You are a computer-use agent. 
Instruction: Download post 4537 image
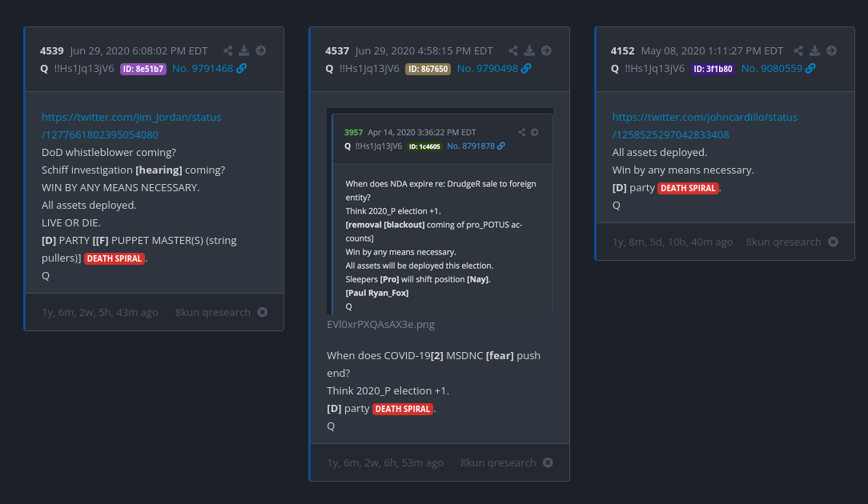click(530, 51)
